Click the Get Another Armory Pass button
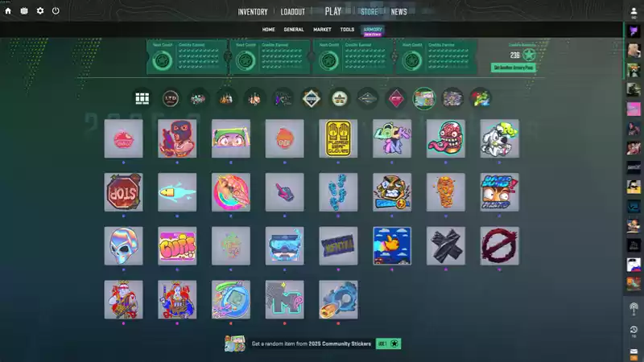The height and width of the screenshot is (362, 644). click(513, 68)
